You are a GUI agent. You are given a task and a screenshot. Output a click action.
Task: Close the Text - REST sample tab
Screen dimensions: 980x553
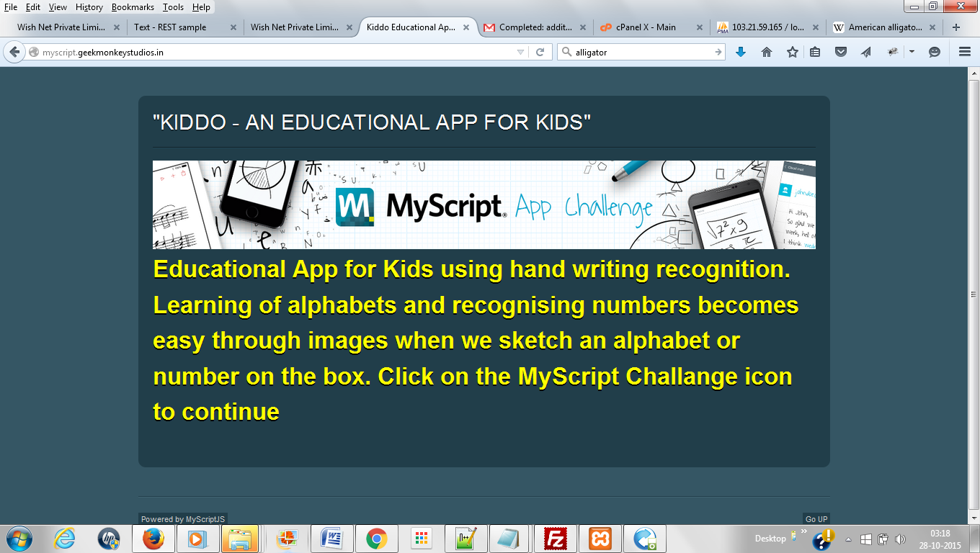coord(233,27)
